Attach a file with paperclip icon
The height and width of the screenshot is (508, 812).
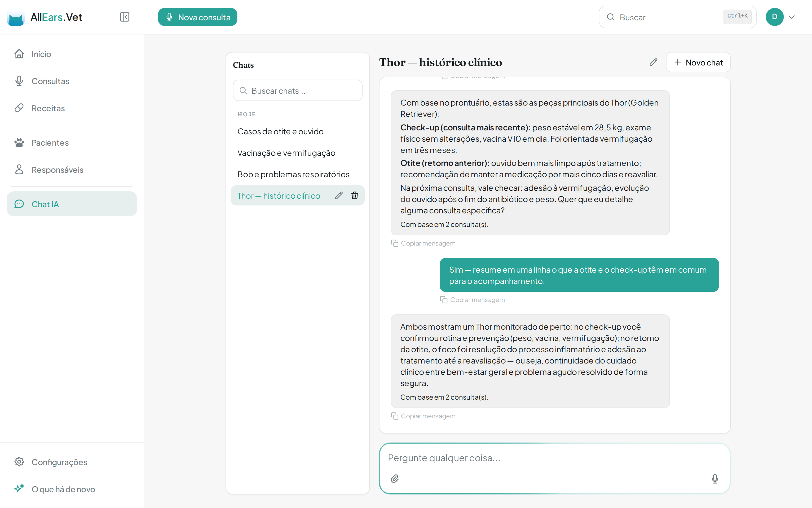(x=395, y=478)
